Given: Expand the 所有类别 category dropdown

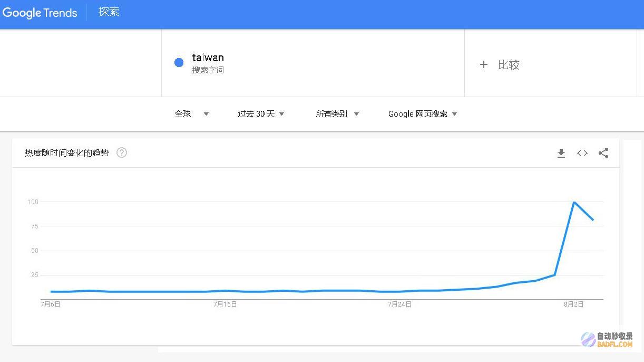Looking at the screenshot, I should (337, 113).
